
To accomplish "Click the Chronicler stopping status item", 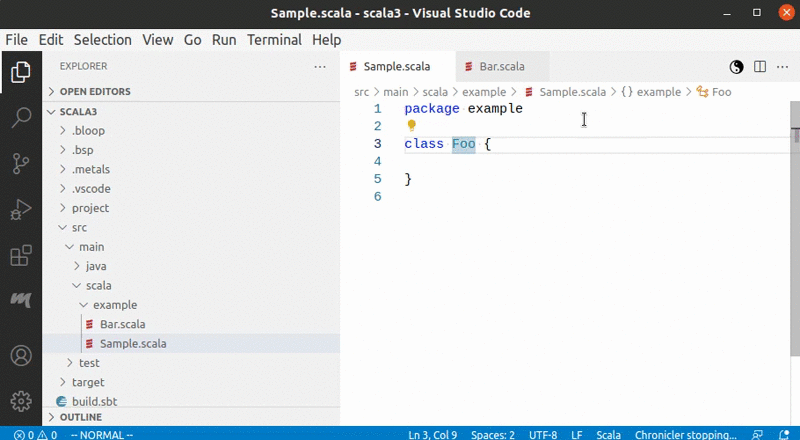I will tap(686, 435).
